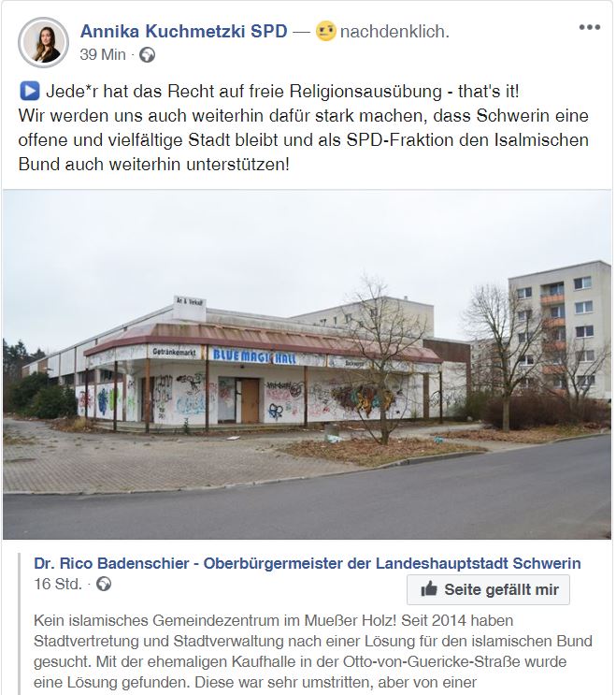Click the thoughtful emoji next to nachdenklich

(x=326, y=32)
